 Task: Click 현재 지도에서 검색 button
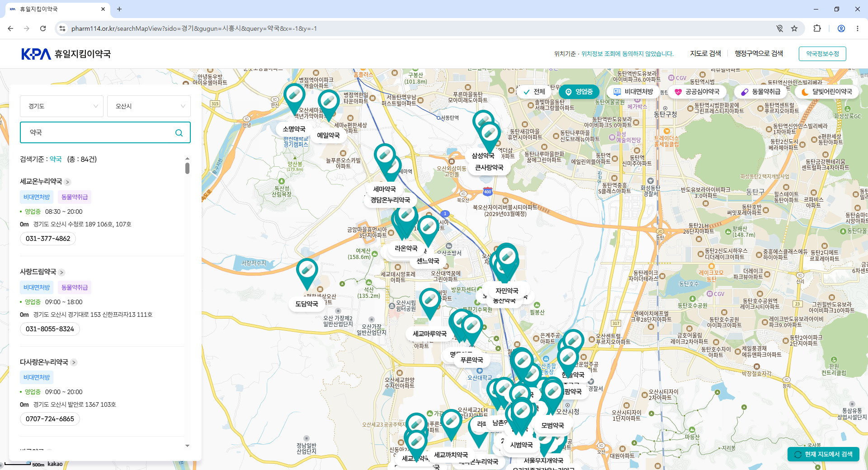pyautogui.click(x=823, y=454)
